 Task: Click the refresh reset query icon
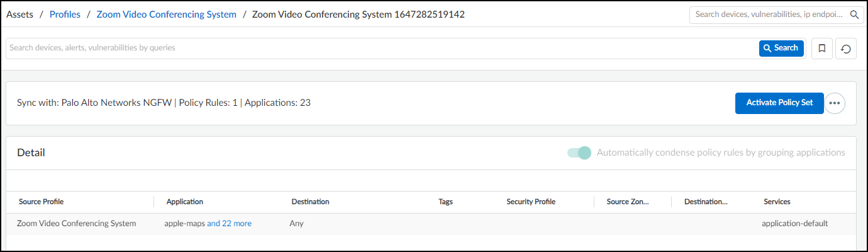click(x=846, y=49)
